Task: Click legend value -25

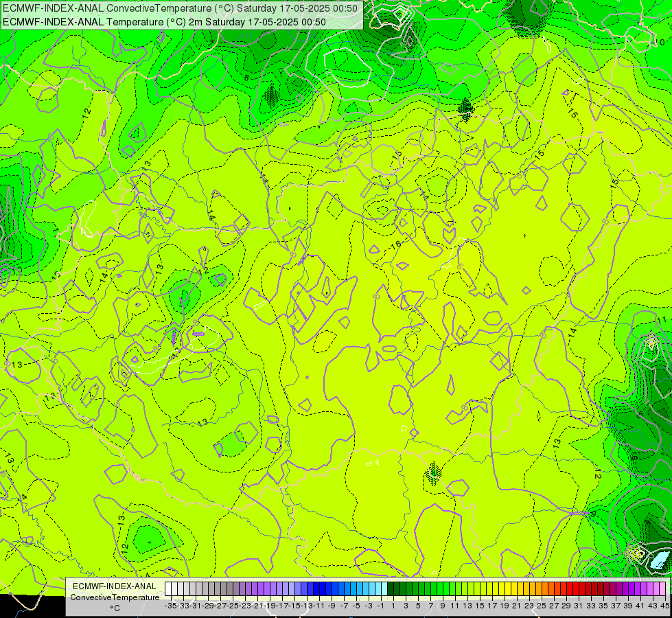Action: coord(233,606)
